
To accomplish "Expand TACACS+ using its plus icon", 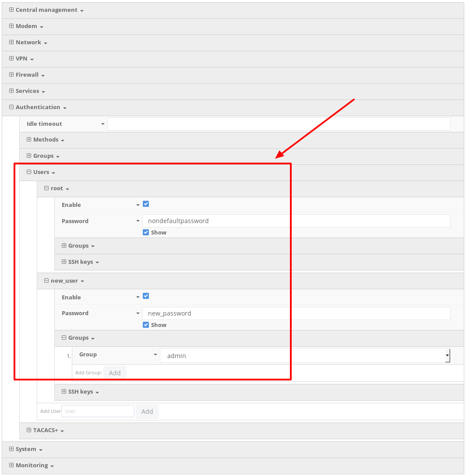I will pos(29,430).
